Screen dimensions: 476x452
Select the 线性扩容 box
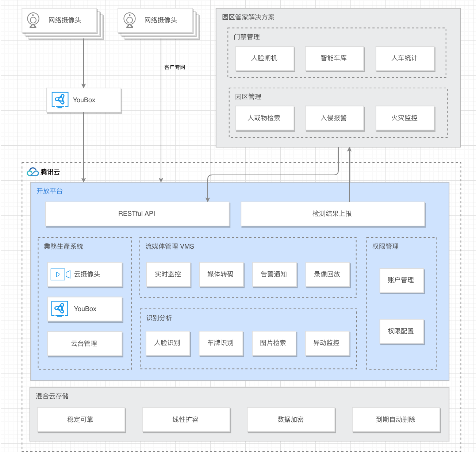click(x=186, y=420)
